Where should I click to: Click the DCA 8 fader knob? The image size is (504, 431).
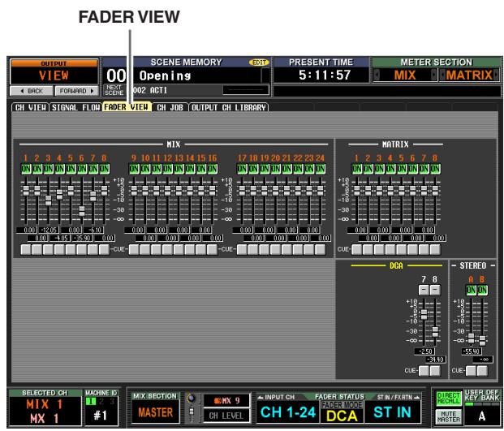click(435, 331)
